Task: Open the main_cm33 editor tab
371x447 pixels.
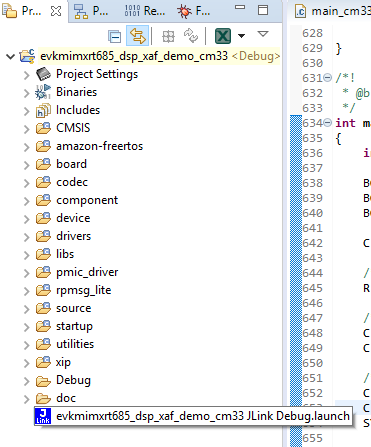Action: [x=333, y=11]
